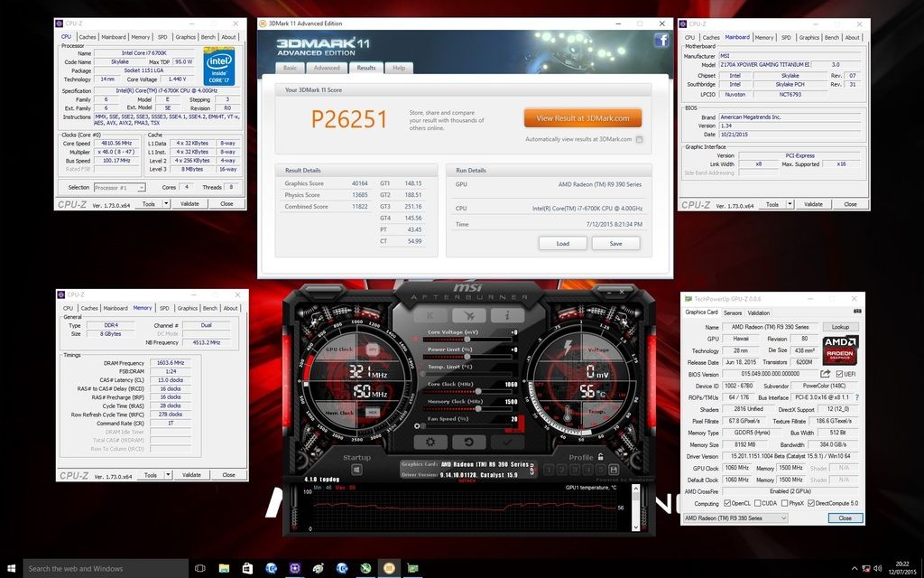Open the Processor #1 selection dropdown
Image resolution: width=924 pixels, height=578 pixels.
(120, 187)
